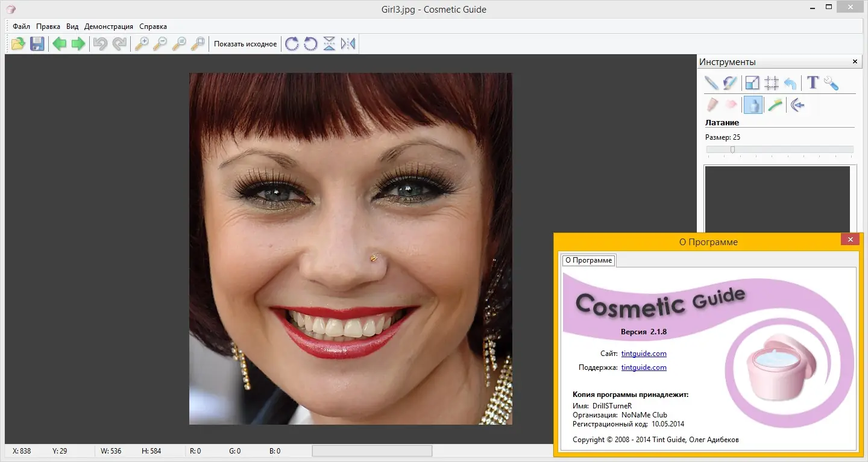Select the resize image tool
The image size is (868, 462).
coord(752,83)
